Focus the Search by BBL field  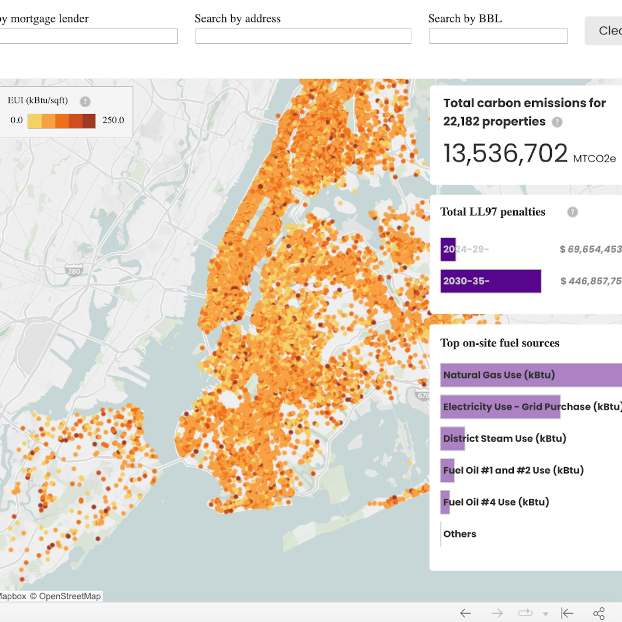coord(498,36)
